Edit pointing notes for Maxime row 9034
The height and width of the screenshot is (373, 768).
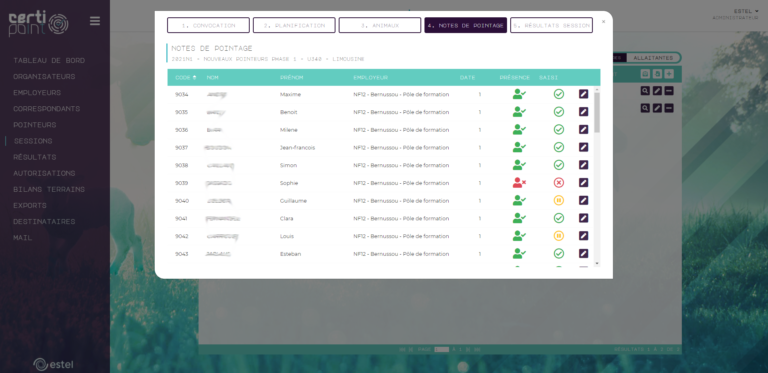click(583, 94)
